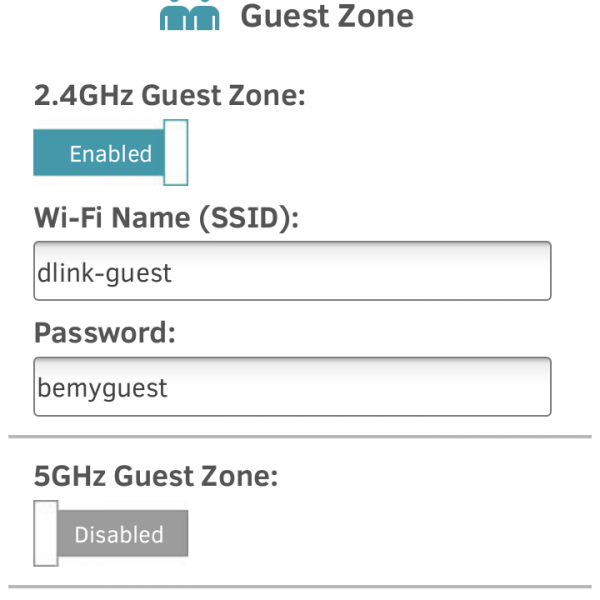Click the Guest Zone page heading
600x600 pixels.
[327, 15]
